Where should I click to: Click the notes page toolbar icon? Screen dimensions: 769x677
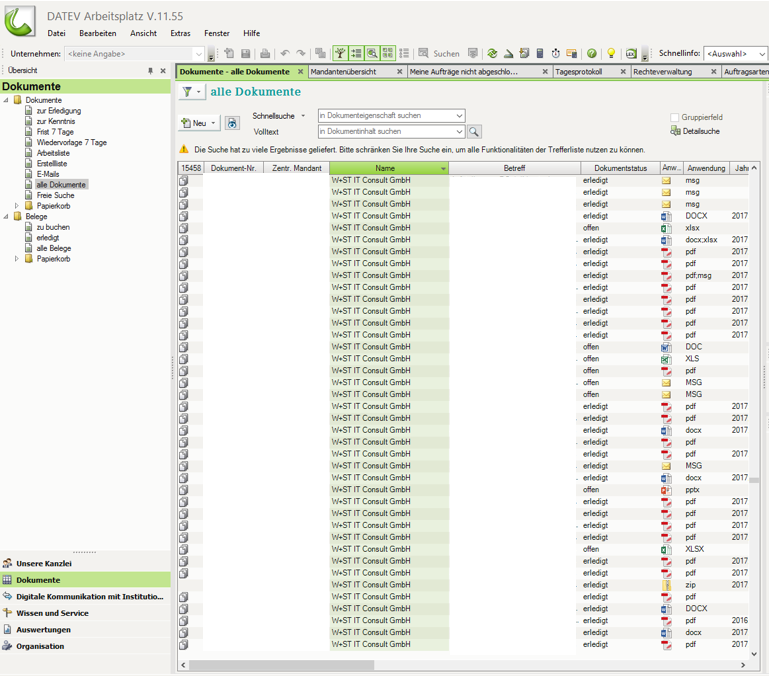(x=524, y=53)
